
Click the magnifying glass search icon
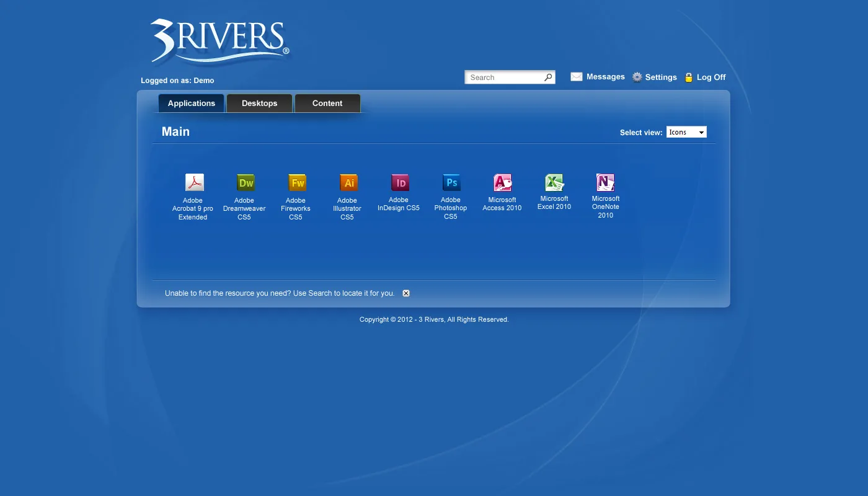coord(548,77)
